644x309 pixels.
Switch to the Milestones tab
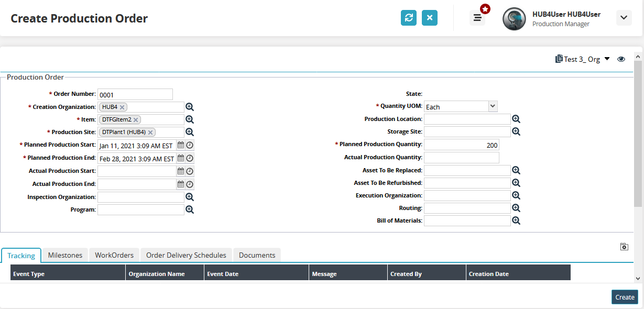tap(65, 255)
